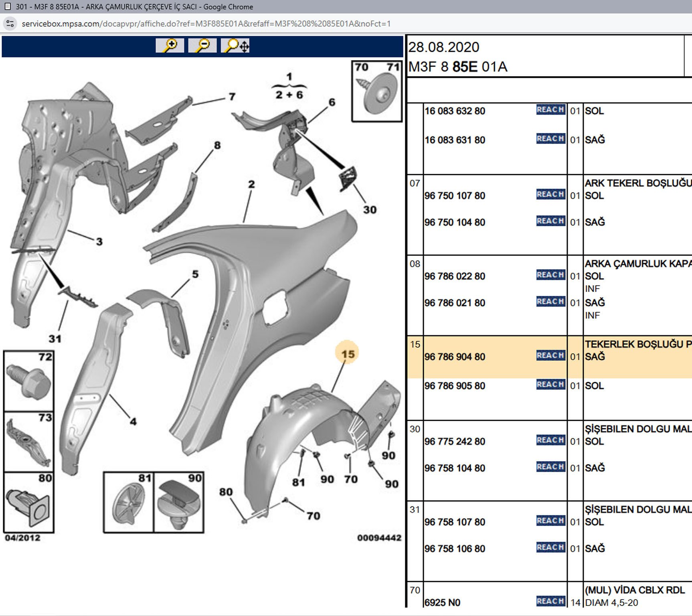The image size is (692, 616).
Task: Click the zoom in magnifier icon
Action: [170, 45]
